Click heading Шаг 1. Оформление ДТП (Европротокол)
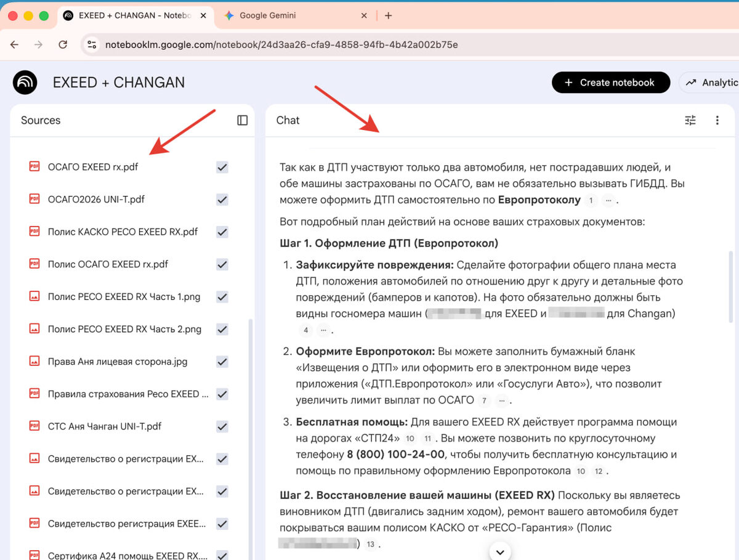Image resolution: width=739 pixels, height=560 pixels. click(389, 243)
